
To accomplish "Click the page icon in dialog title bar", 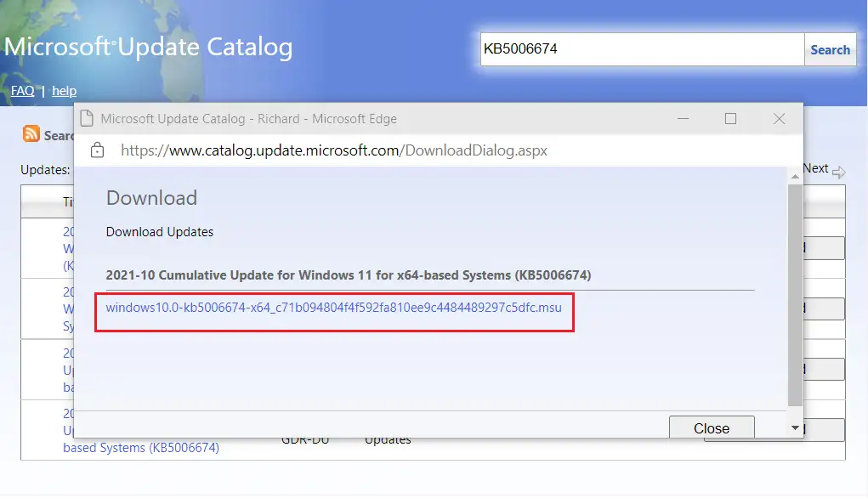I will coord(87,118).
